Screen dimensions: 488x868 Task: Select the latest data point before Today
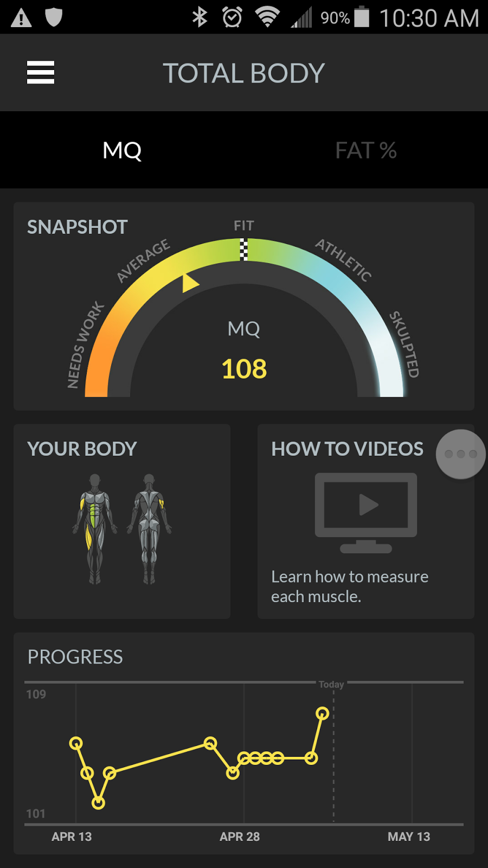coord(323,713)
